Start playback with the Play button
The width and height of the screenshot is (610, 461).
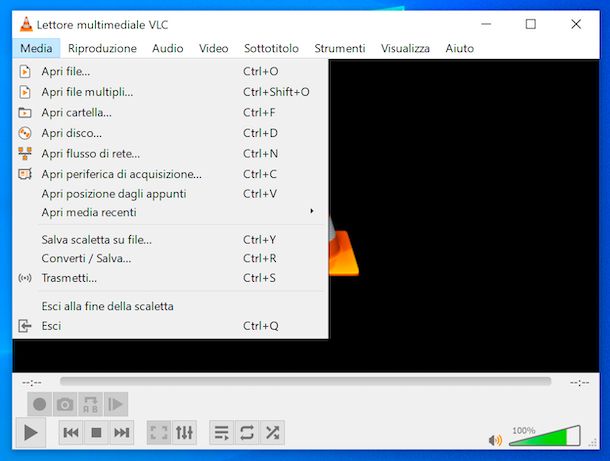tap(31, 432)
